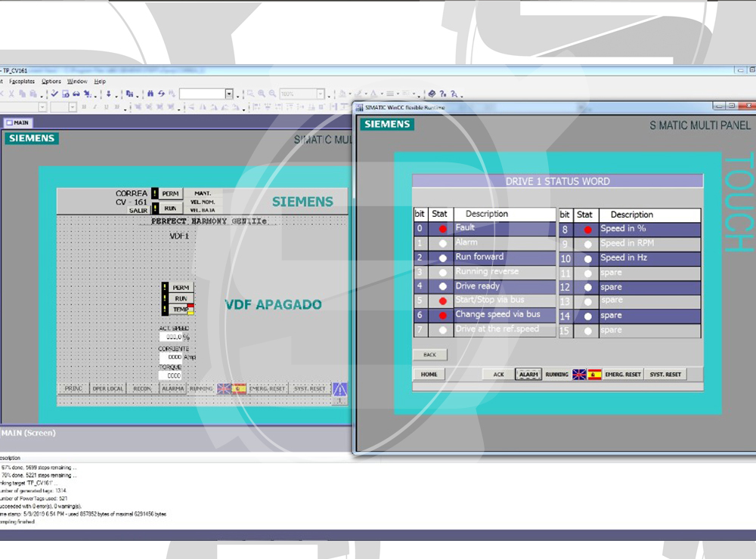Viewport: 756px width, 559px height.
Task: Click the Spanish flag in runtime panel
Action: click(595, 374)
